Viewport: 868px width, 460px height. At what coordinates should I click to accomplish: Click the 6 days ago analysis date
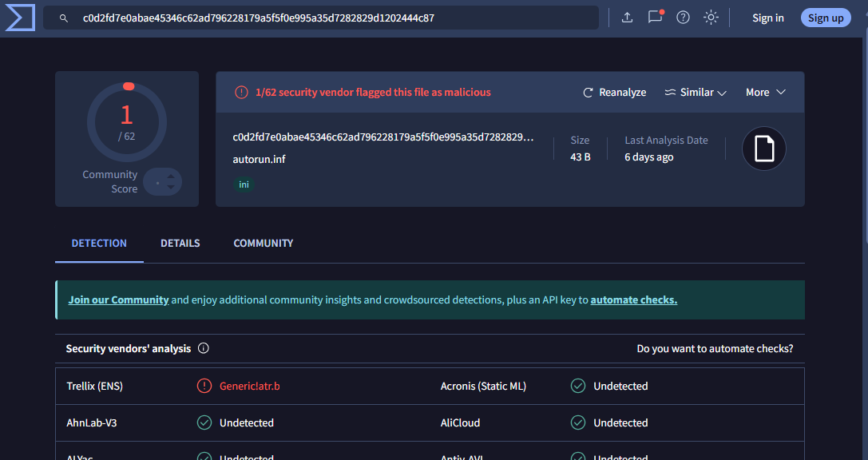tap(648, 157)
